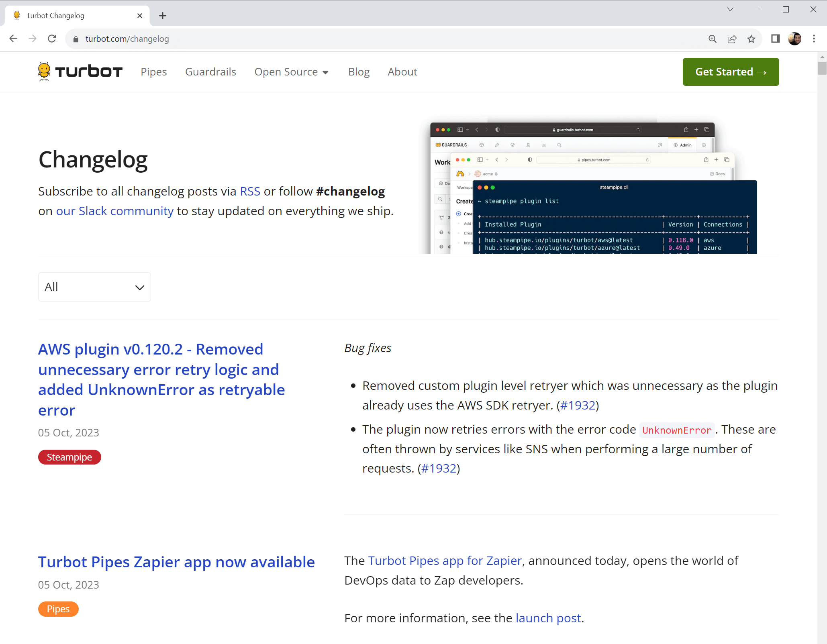Open the zoom magnifier icon
This screenshot has width=827, height=644.
[713, 39]
